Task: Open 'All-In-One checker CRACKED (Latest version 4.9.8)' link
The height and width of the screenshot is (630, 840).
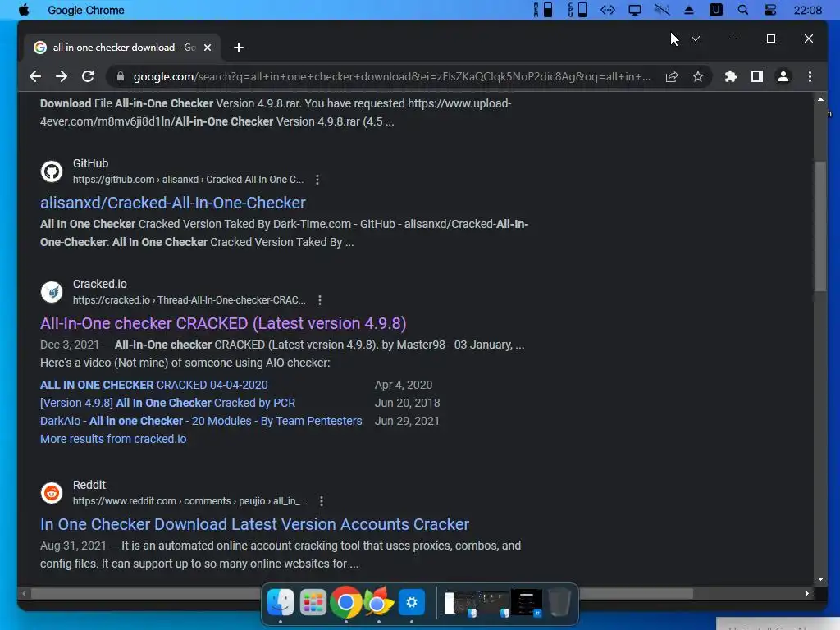Action: [x=223, y=323]
